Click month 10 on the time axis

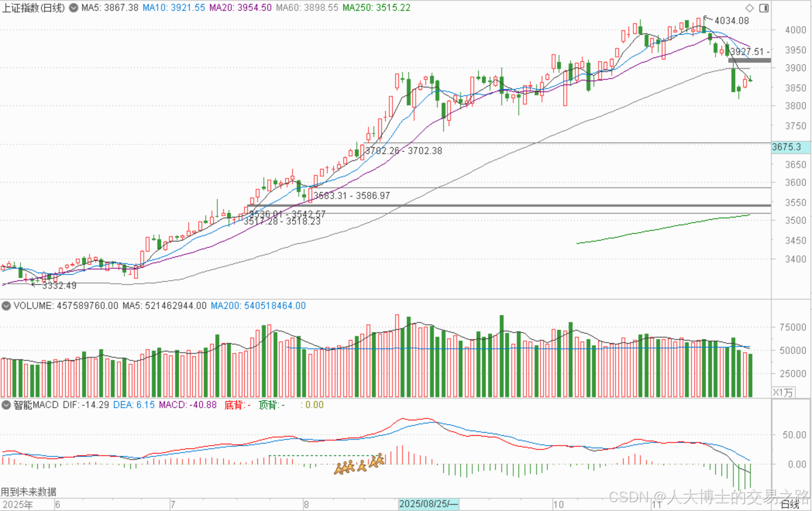click(558, 504)
